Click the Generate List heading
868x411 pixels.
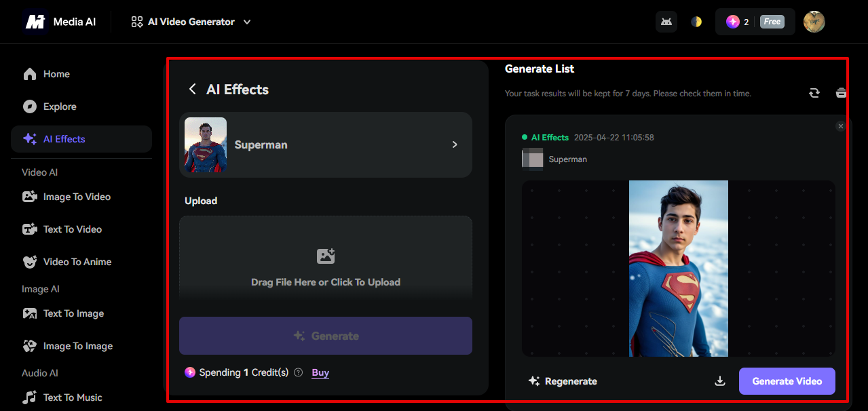click(x=540, y=68)
